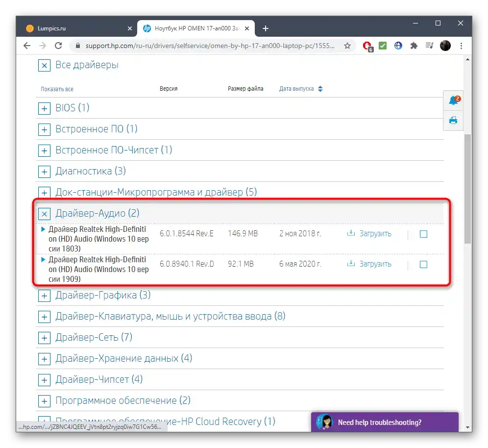Switch to the Ноутбук HP OMEN tab

[196, 28]
